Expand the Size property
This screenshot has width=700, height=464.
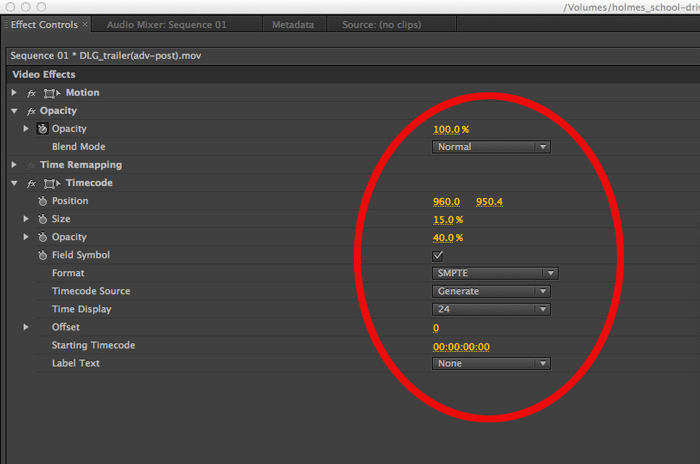click(26, 219)
